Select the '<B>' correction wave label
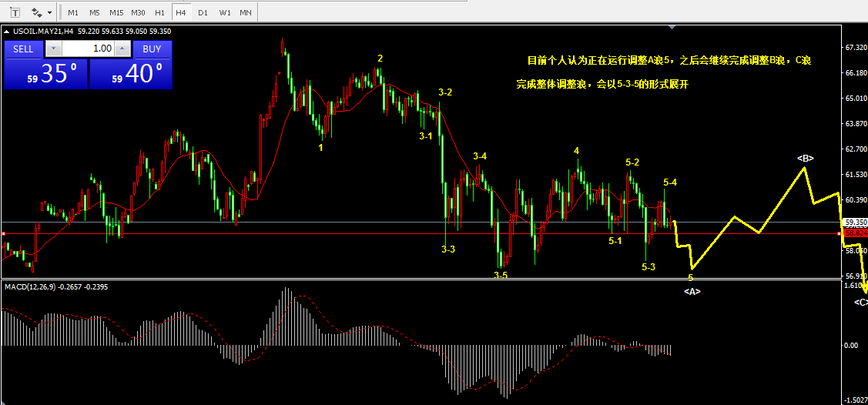Screen dimensions: 868x405 point(806,159)
